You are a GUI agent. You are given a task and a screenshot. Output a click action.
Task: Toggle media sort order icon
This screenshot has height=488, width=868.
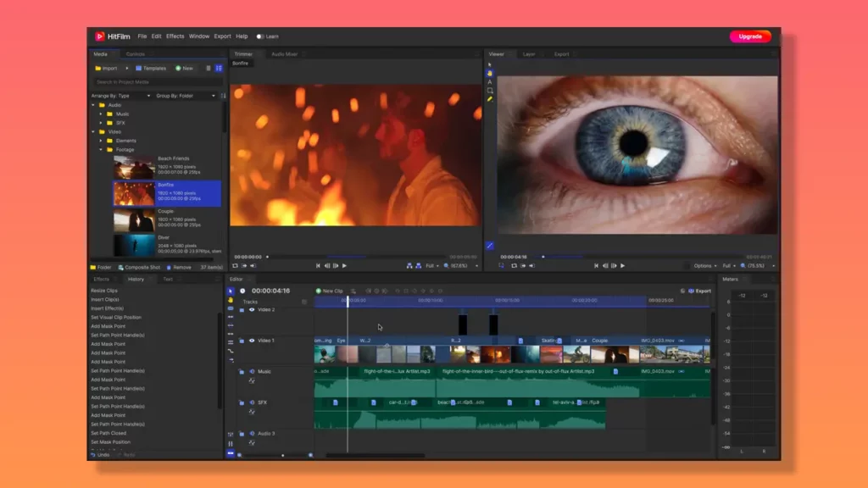(x=223, y=96)
